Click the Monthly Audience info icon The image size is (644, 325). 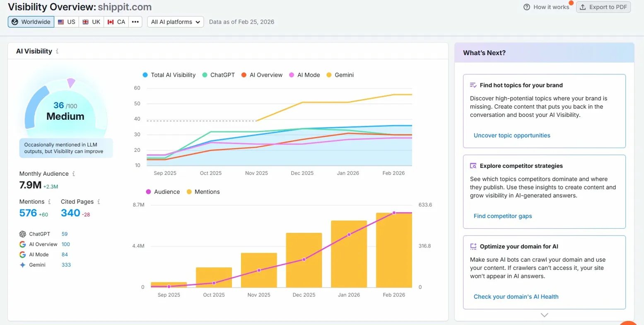74,174
